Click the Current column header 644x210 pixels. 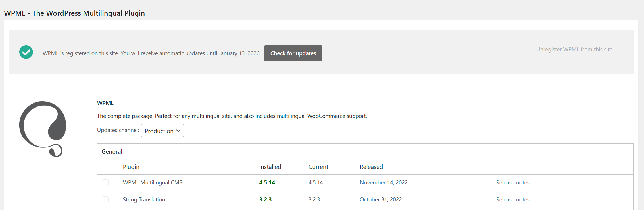tap(318, 167)
